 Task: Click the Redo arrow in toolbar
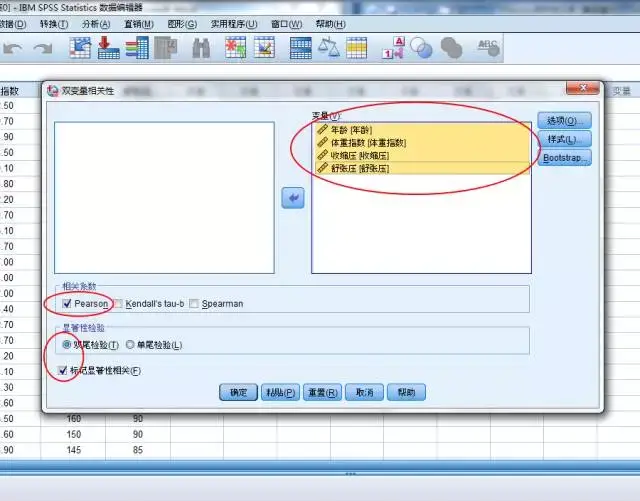tap(43, 49)
